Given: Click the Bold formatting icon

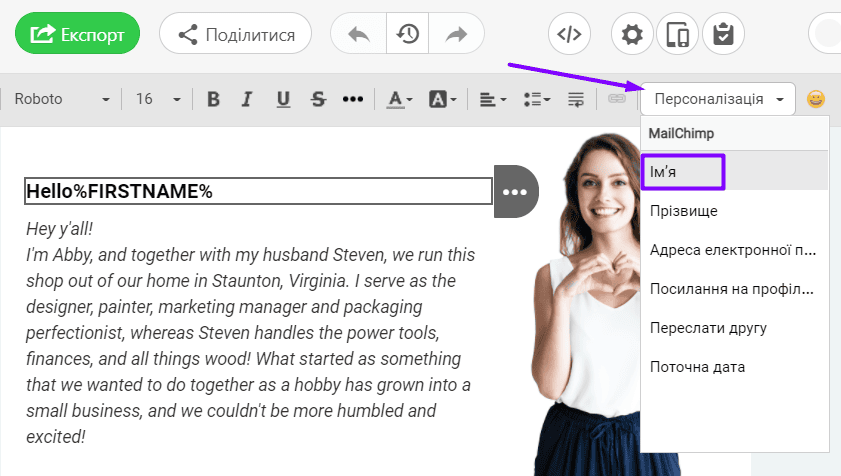Looking at the screenshot, I should click(x=213, y=99).
